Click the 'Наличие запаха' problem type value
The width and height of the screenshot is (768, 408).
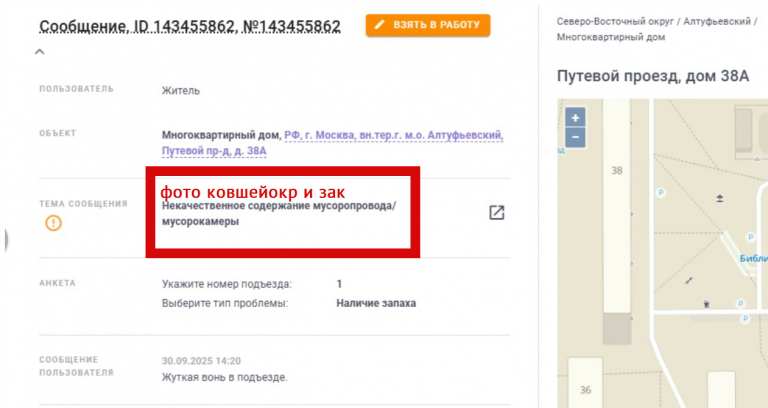(376, 303)
